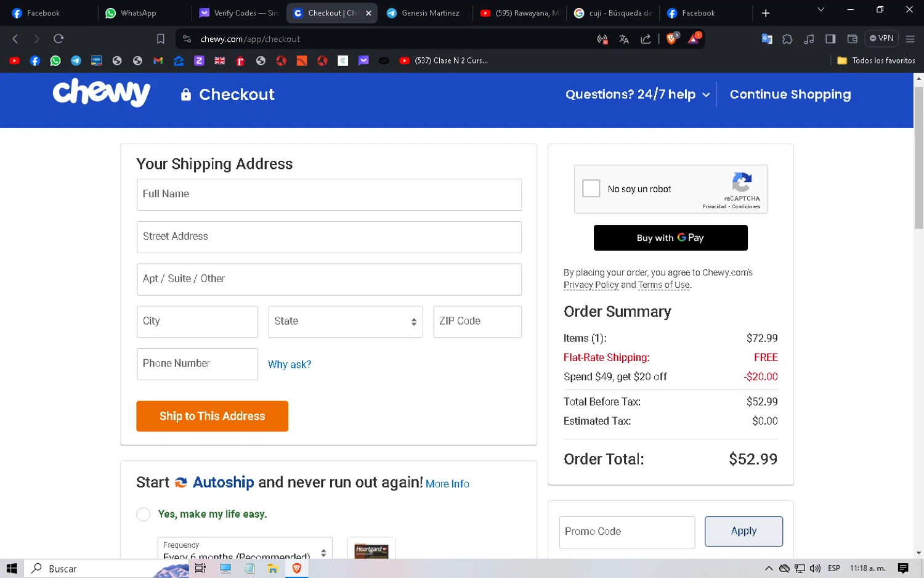Open site settings icon beside the URL
This screenshot has height=578, width=924.
(187, 39)
